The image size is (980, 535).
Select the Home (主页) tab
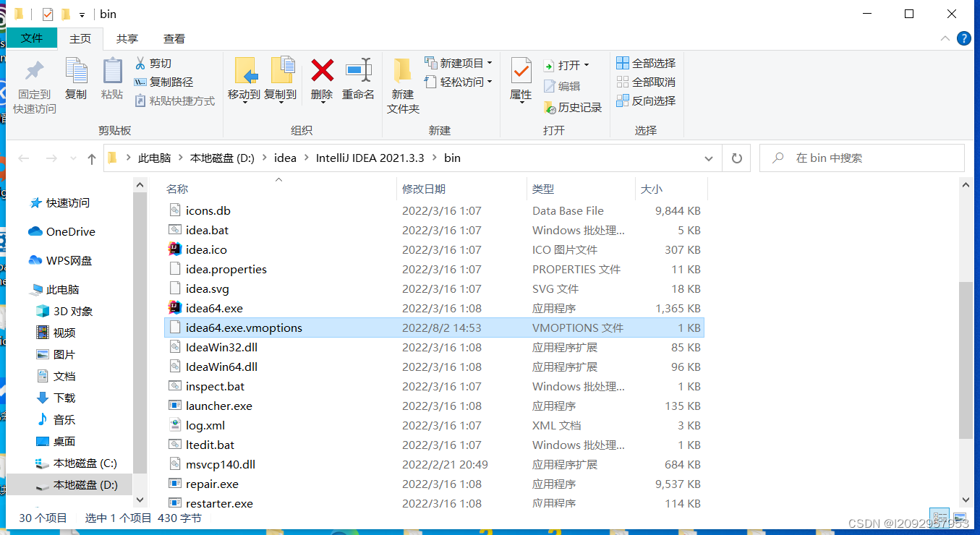pos(80,39)
